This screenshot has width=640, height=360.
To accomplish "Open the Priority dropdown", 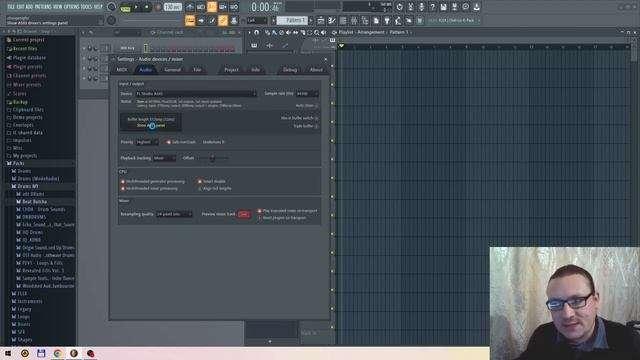I will (x=147, y=142).
